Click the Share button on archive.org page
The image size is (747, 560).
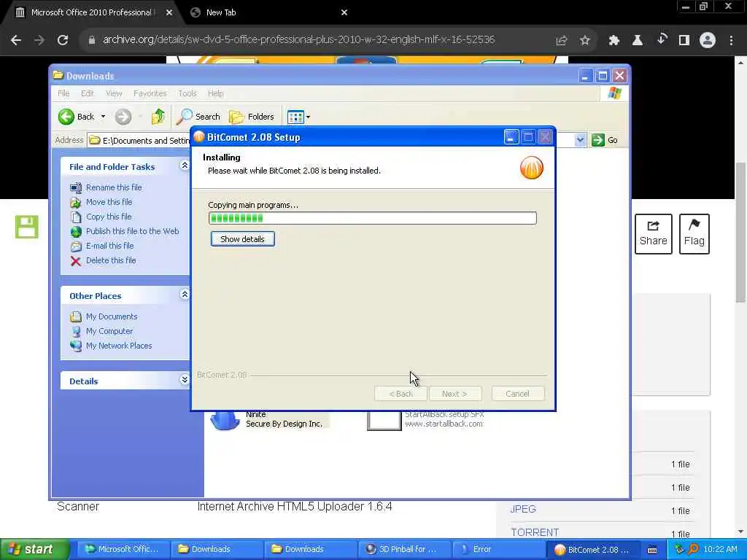coord(653,234)
